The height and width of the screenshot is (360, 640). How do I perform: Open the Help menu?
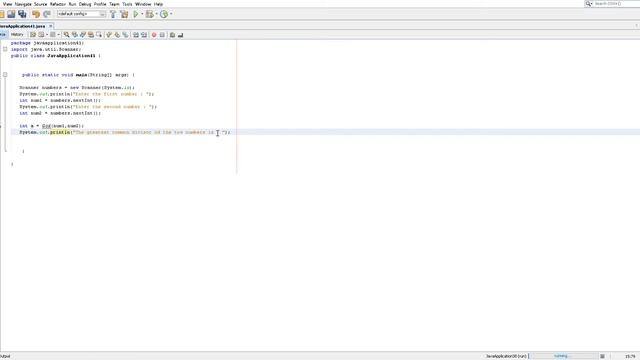pos(158,4)
